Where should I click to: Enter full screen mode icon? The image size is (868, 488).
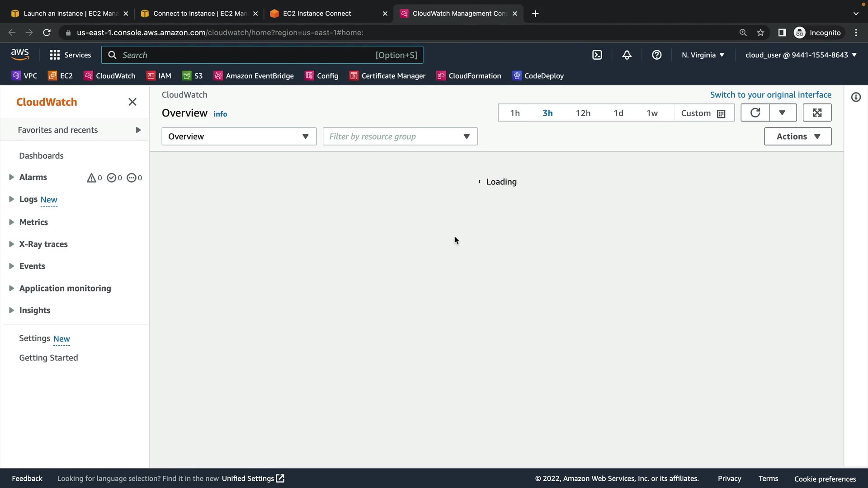pyautogui.click(x=817, y=113)
